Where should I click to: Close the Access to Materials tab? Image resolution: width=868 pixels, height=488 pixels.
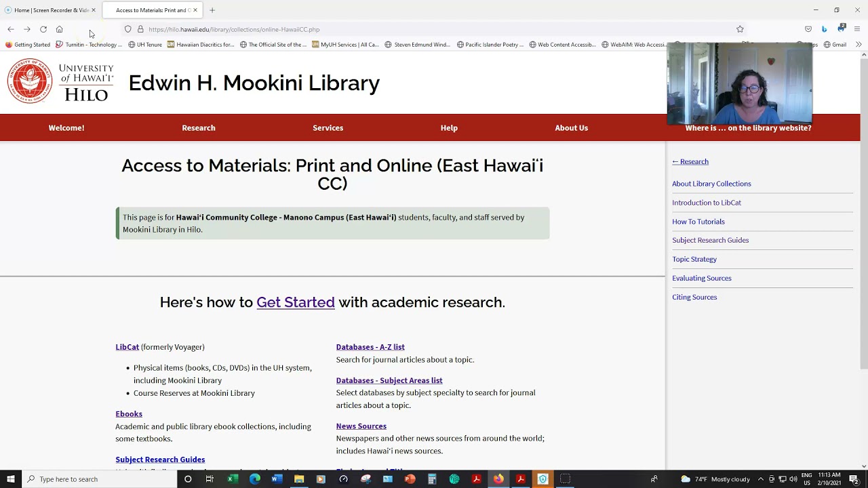(x=195, y=10)
